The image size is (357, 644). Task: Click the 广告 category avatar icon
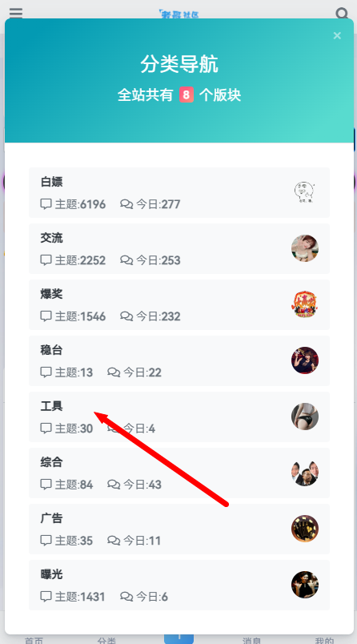pyautogui.click(x=305, y=529)
